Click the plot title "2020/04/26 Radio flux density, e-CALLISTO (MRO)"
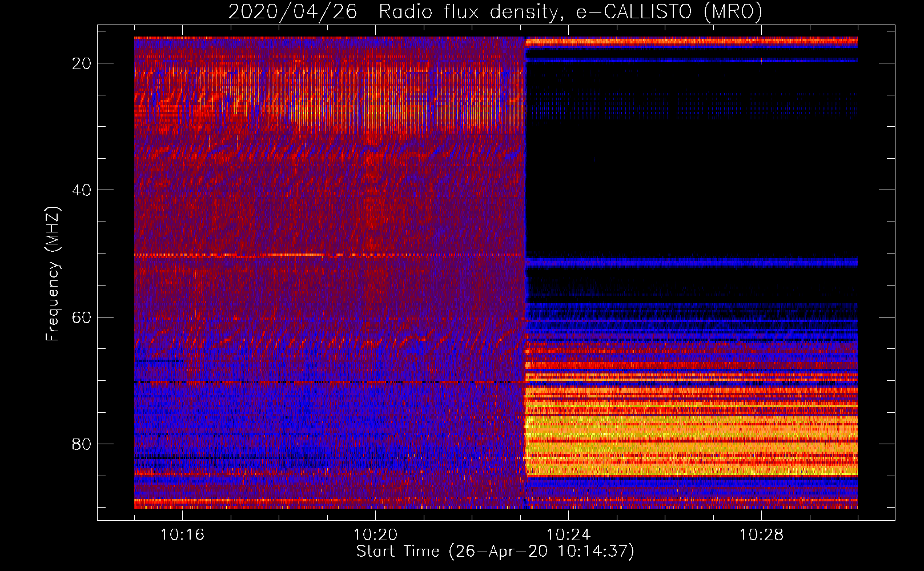The image size is (924, 571). [495, 11]
